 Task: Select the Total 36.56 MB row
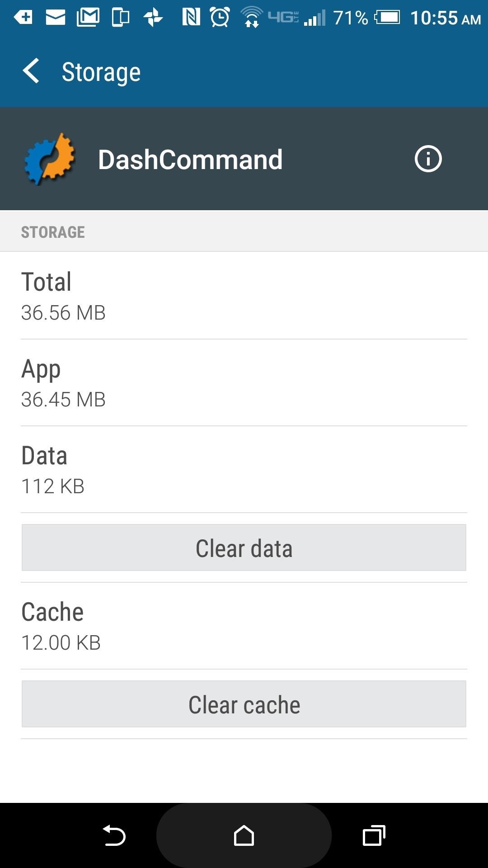pos(244,296)
